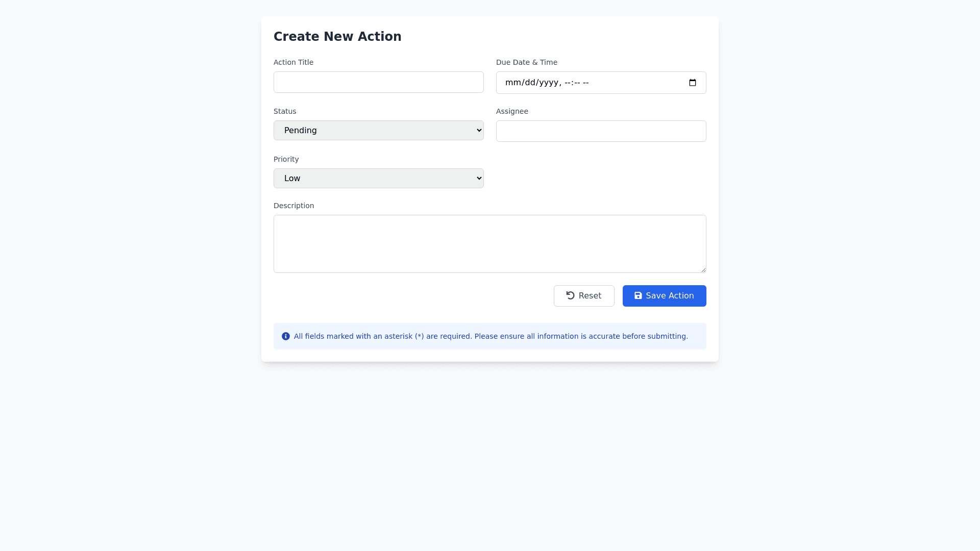
Task: Select the day segment of Due Date
Action: pyautogui.click(x=530, y=83)
